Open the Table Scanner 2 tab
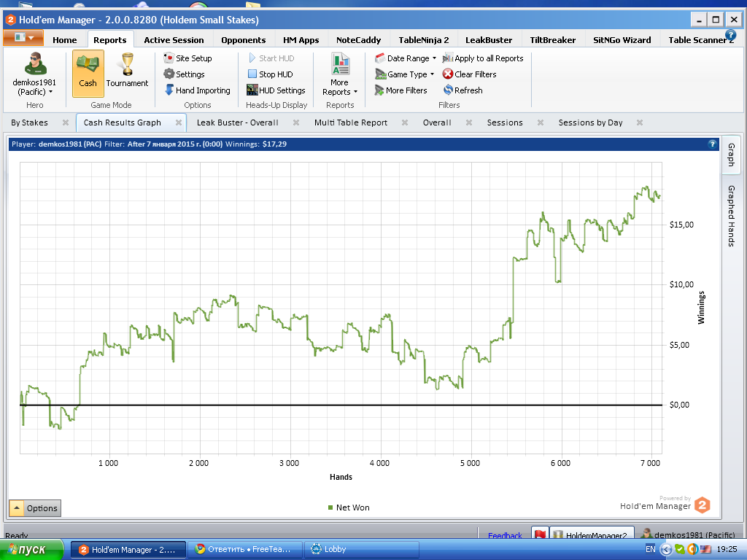747x560 pixels. pyautogui.click(x=701, y=40)
